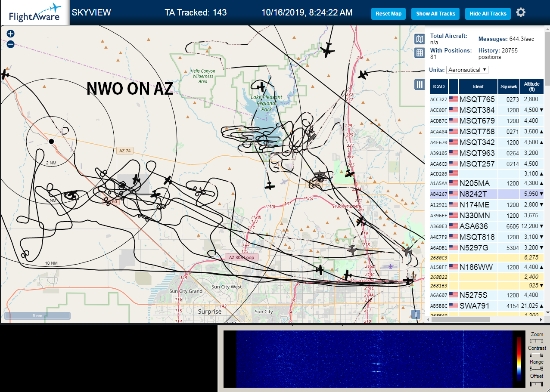550x392 pixels.
Task: Click the airport symbol near 215E
Action: coord(391,266)
